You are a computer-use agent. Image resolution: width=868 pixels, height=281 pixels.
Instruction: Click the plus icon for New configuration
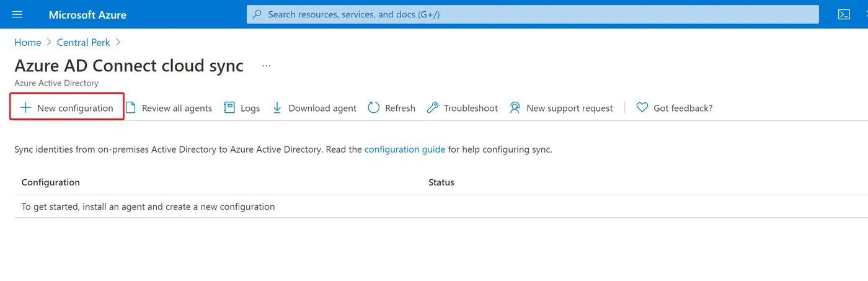[x=25, y=107]
